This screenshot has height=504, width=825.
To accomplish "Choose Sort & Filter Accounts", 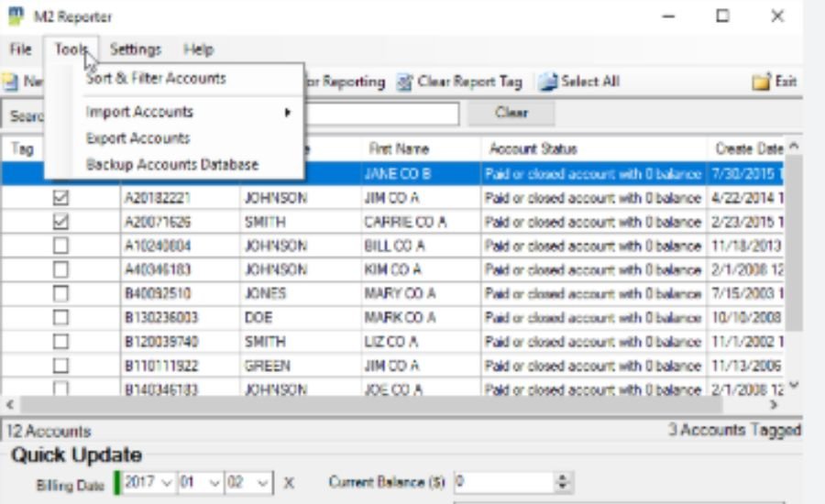I will pos(156,79).
